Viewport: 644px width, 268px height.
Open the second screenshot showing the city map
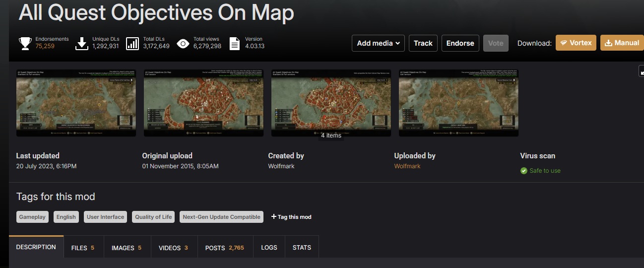pyautogui.click(x=203, y=103)
